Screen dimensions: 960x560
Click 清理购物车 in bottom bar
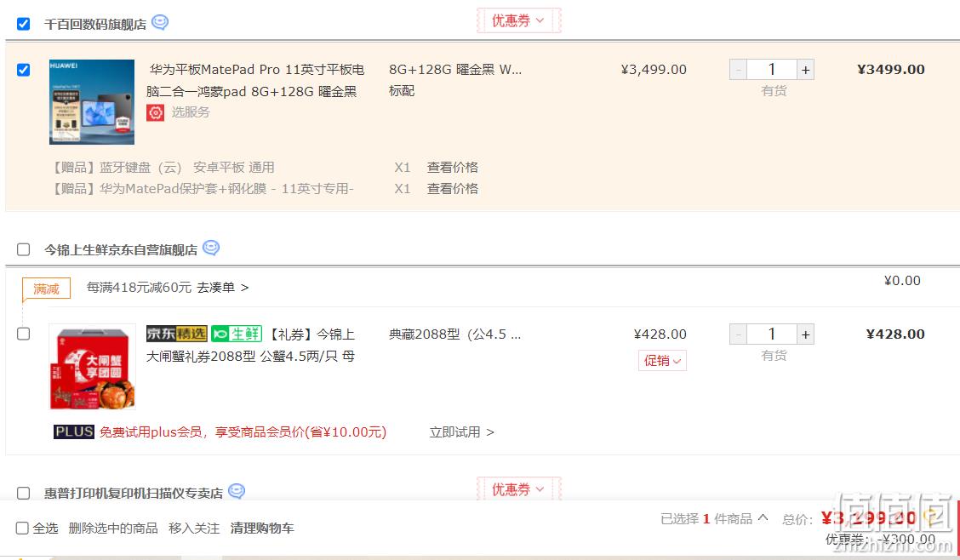pos(262,529)
